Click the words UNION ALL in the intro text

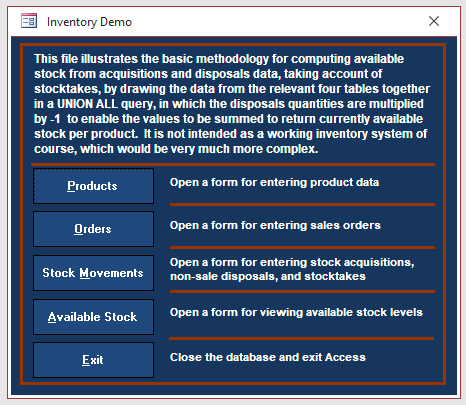87,104
